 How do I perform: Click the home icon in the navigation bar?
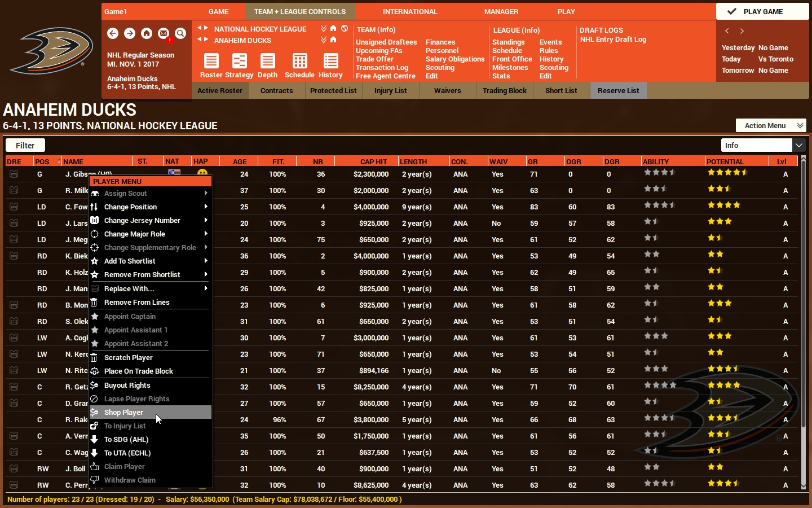tap(146, 34)
